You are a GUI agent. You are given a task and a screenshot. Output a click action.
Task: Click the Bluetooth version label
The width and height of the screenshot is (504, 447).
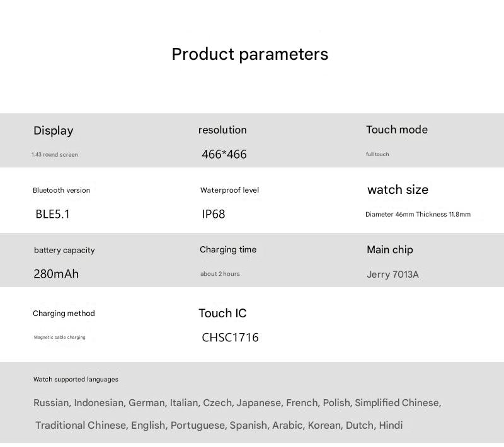click(61, 190)
